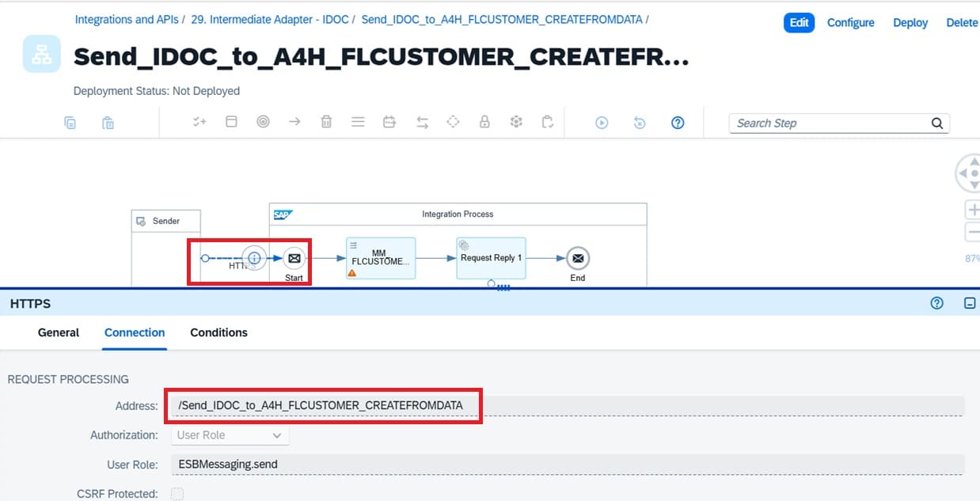This screenshot has height=501, width=980.
Task: Click the Deploy button
Action: 910,22
